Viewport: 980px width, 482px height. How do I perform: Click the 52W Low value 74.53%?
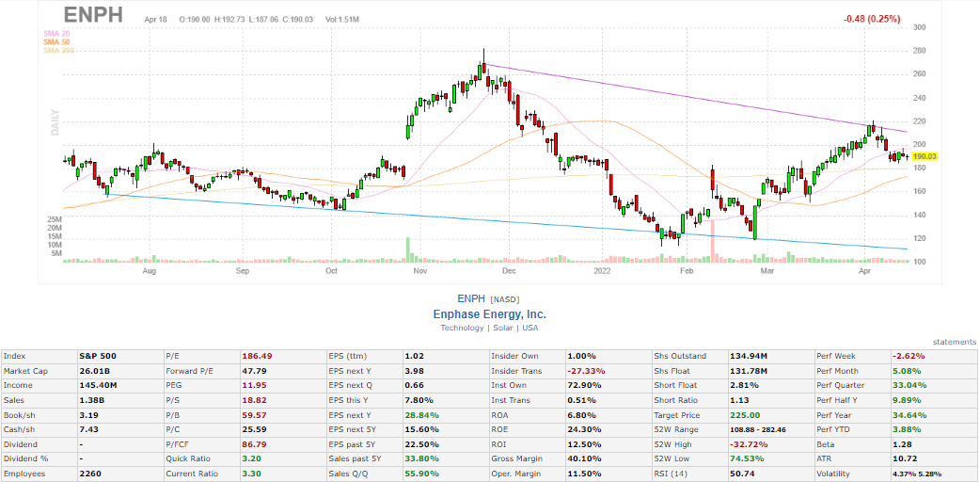[x=746, y=458]
